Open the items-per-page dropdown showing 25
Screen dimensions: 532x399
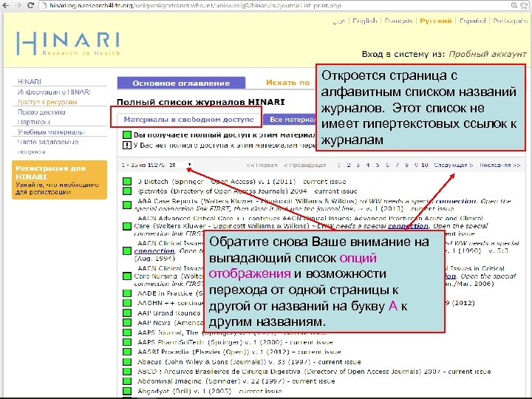[x=180, y=165]
